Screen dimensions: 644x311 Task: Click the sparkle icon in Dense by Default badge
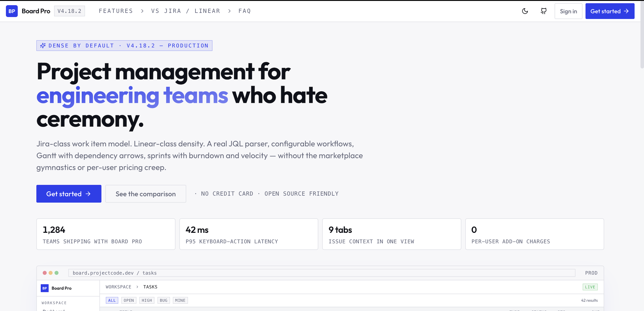(43, 45)
